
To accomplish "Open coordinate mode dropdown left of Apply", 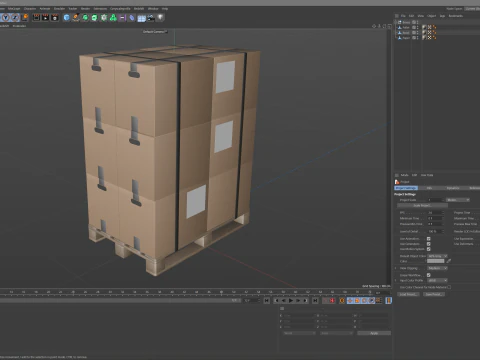I will click(x=336, y=333).
